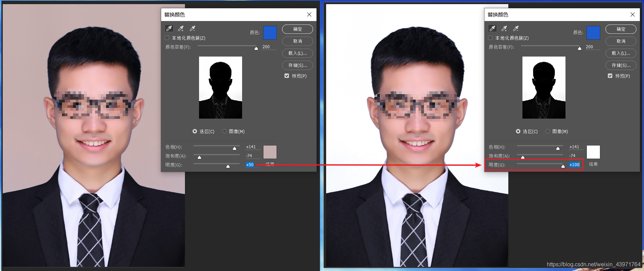The height and width of the screenshot is (271, 644).
Task: Click 明度 slider handle in right dialog
Action: click(563, 166)
